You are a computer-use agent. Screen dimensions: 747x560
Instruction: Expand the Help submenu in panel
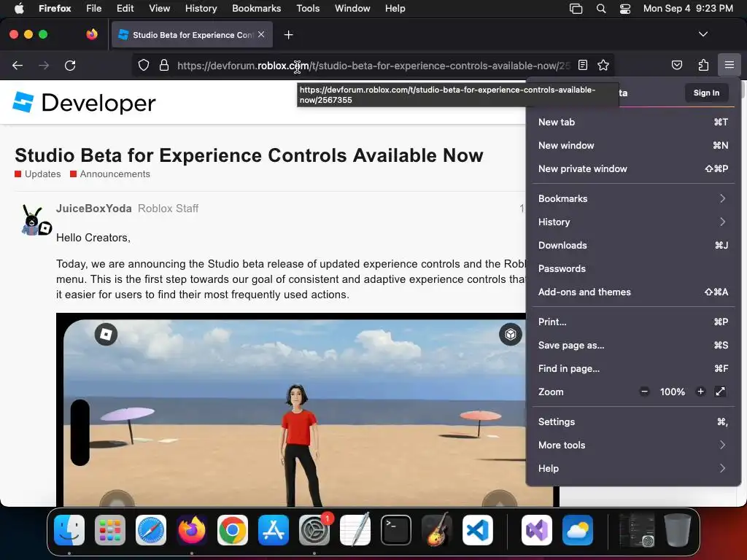coord(633,469)
